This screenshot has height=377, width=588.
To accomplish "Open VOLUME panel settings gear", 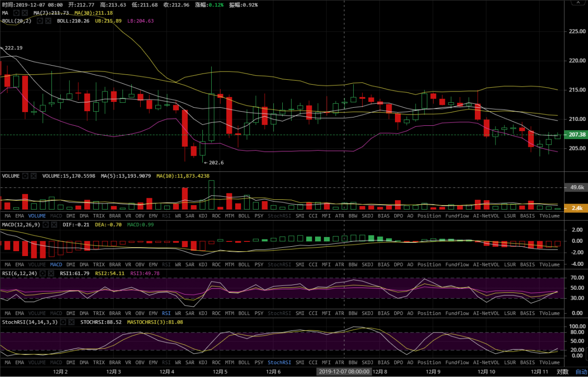I will (25, 176).
